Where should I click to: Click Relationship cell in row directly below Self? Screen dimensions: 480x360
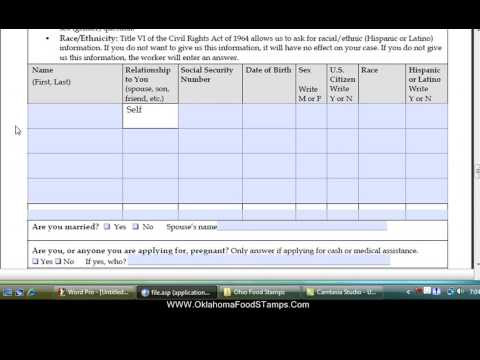point(150,141)
